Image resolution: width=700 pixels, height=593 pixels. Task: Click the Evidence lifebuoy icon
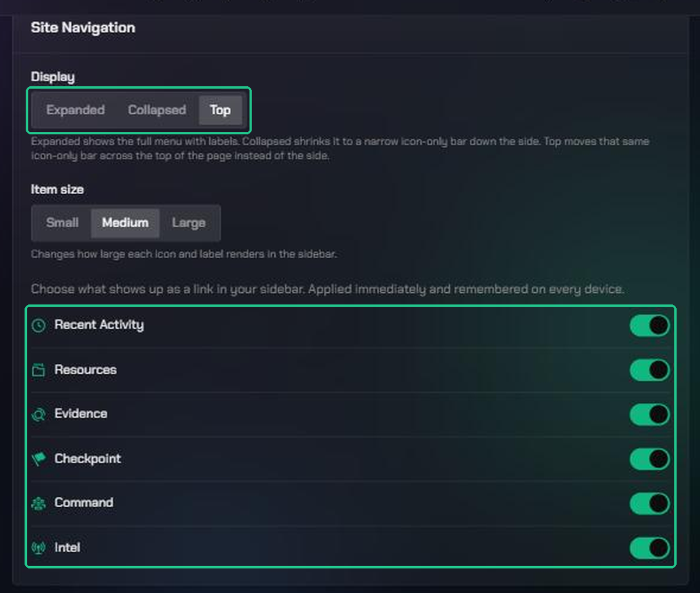(x=38, y=414)
